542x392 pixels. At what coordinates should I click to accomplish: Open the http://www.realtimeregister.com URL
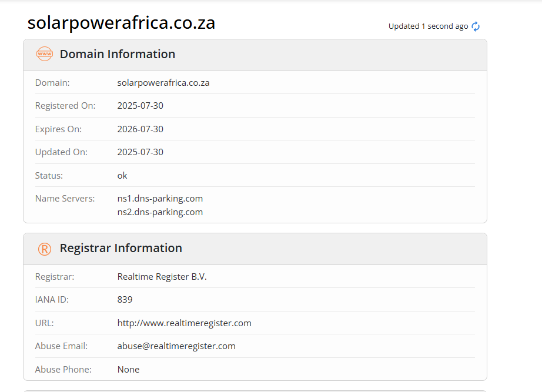pos(184,323)
